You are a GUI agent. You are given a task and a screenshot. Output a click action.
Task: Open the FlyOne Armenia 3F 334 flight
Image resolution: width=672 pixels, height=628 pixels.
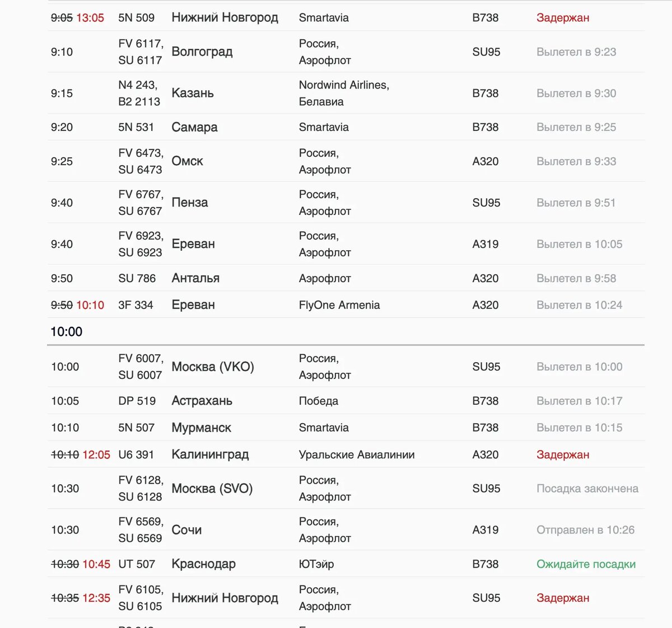point(346,305)
